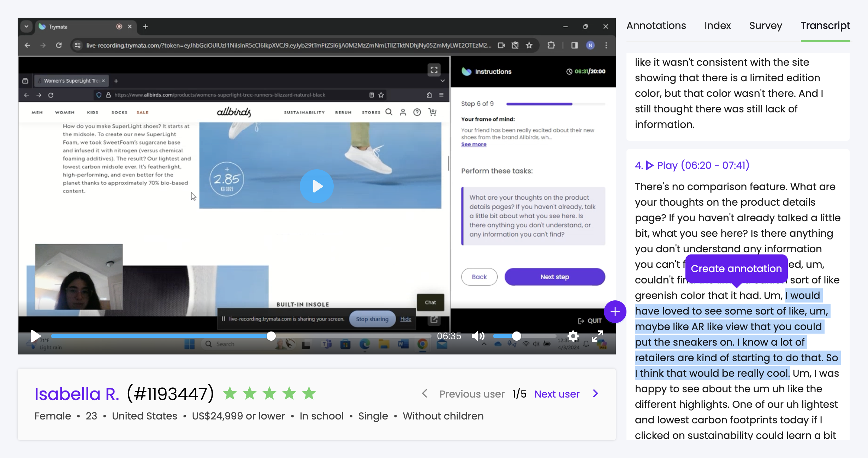Image resolution: width=868 pixels, height=458 pixels.
Task: Select the Transcript tab
Action: [x=825, y=25]
